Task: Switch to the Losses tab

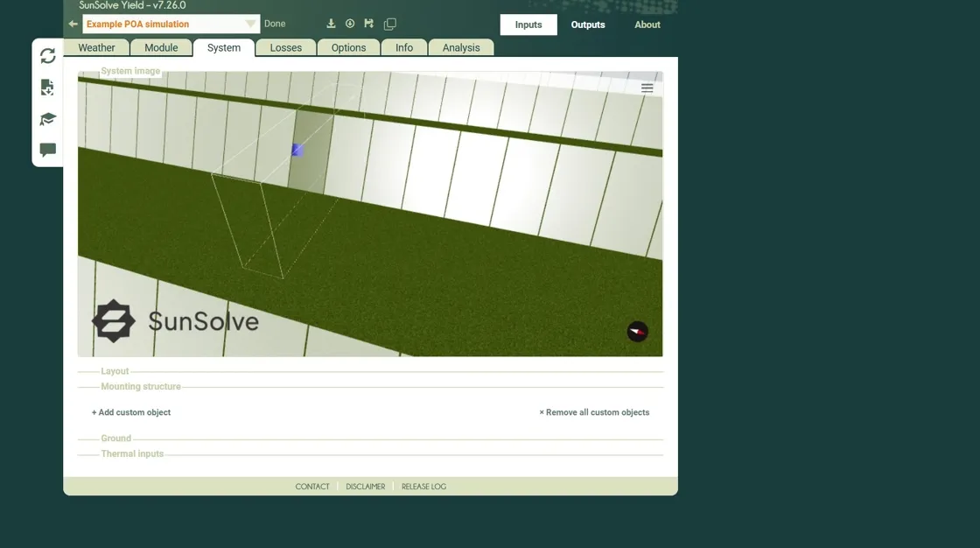Action: (285, 48)
